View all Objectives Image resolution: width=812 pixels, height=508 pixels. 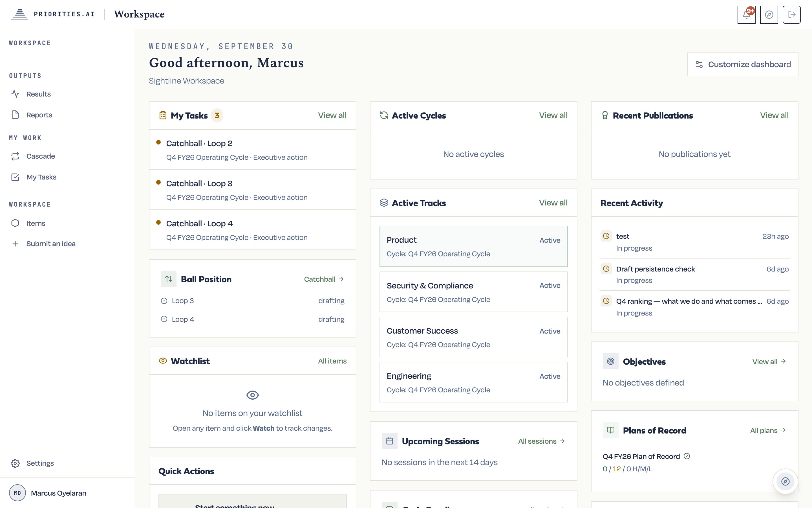tap(769, 361)
